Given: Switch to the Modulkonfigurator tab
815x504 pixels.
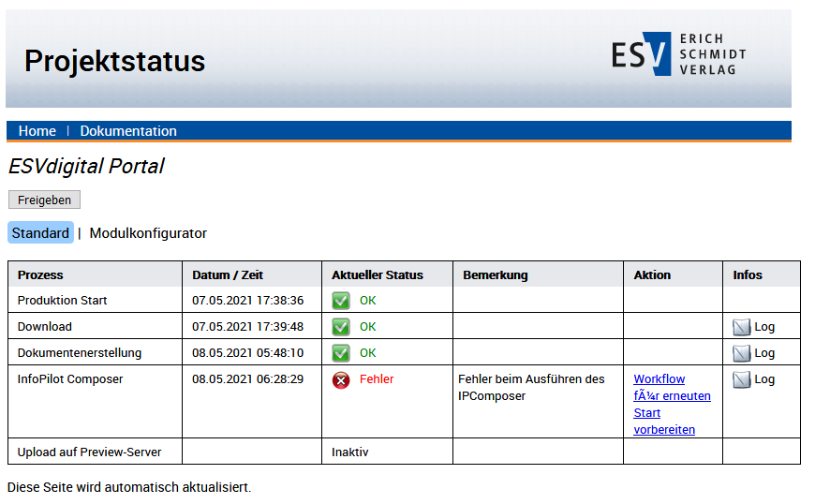Looking at the screenshot, I should (x=148, y=233).
